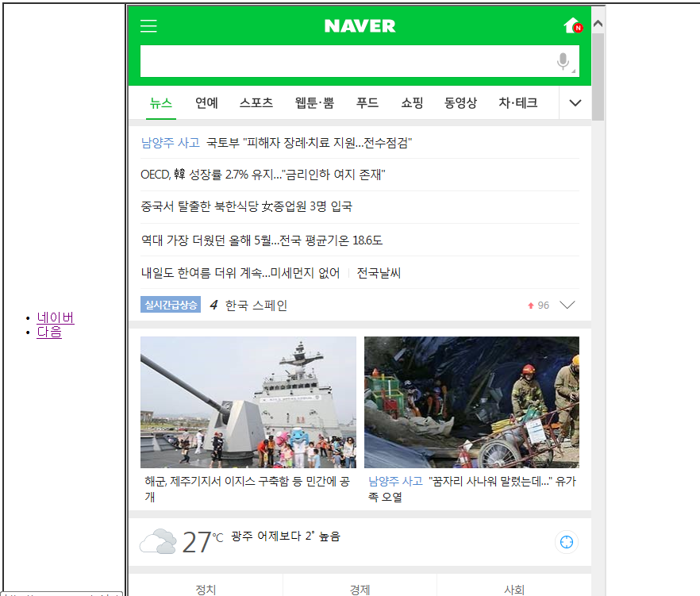Select the 경제 news section
The width and height of the screenshot is (700, 596).
(x=360, y=588)
